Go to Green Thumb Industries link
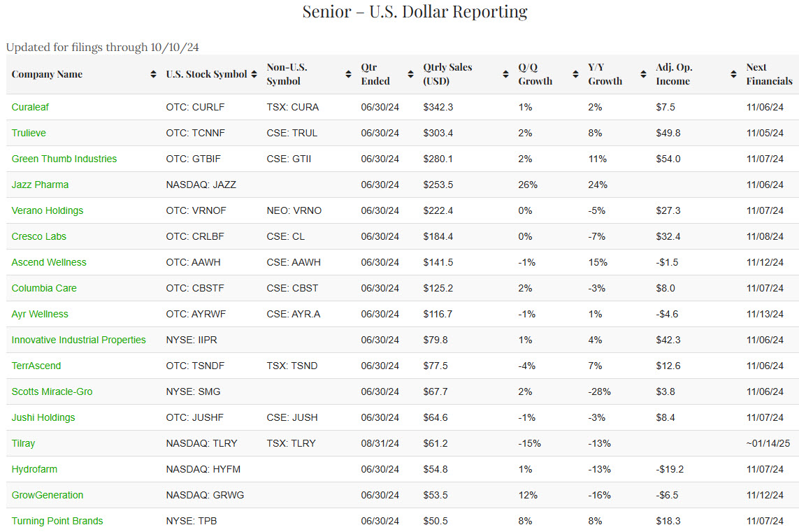This screenshot has height=532, width=799. (x=64, y=159)
